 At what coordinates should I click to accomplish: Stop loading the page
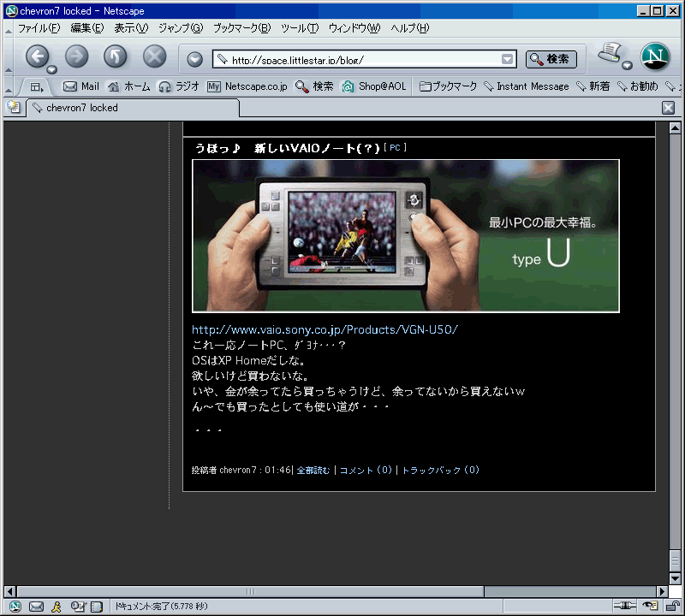155,56
